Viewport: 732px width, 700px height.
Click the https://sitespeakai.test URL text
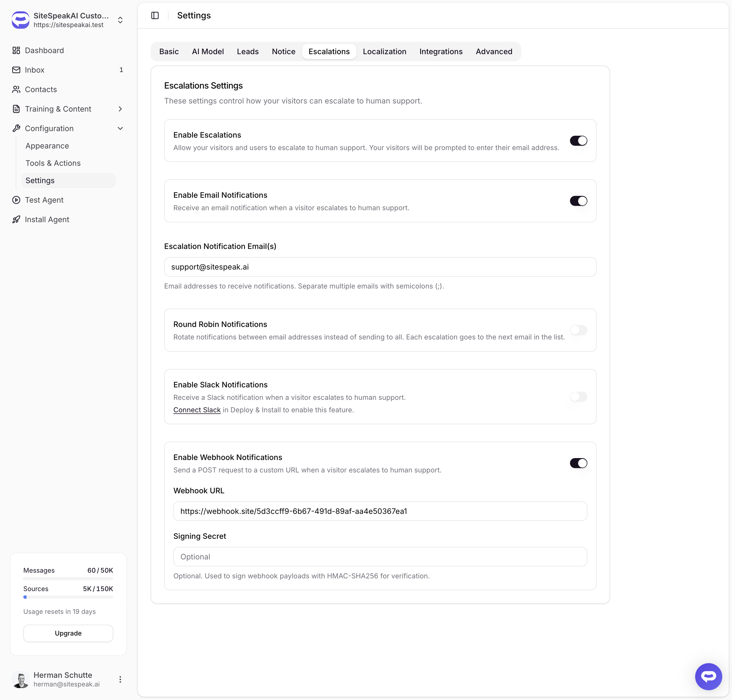68,25
